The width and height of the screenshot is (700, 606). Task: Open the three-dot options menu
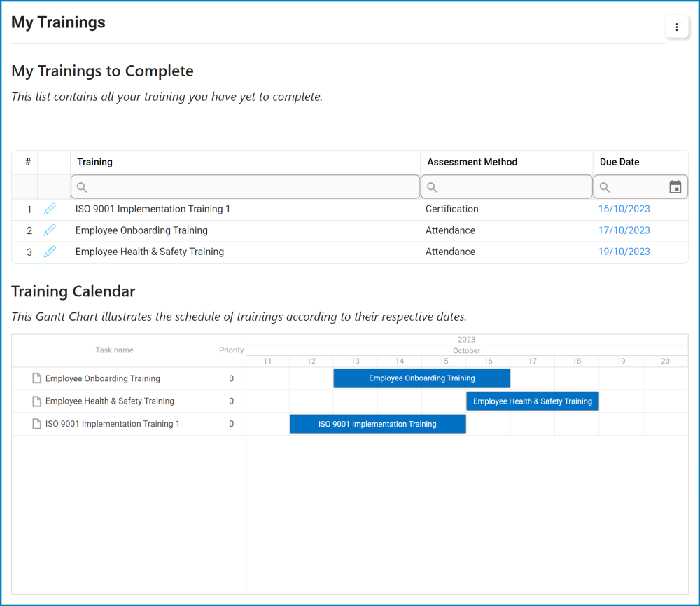pos(676,27)
